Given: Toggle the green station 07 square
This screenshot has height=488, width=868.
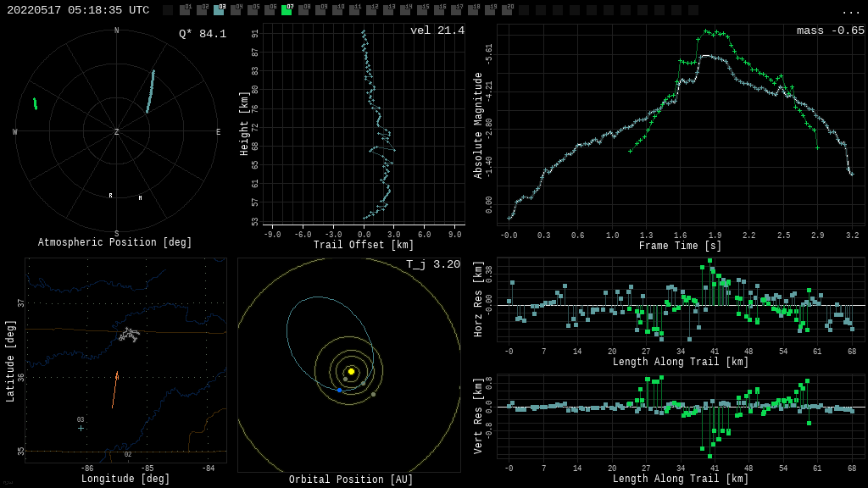Looking at the screenshot, I should (x=287, y=10).
